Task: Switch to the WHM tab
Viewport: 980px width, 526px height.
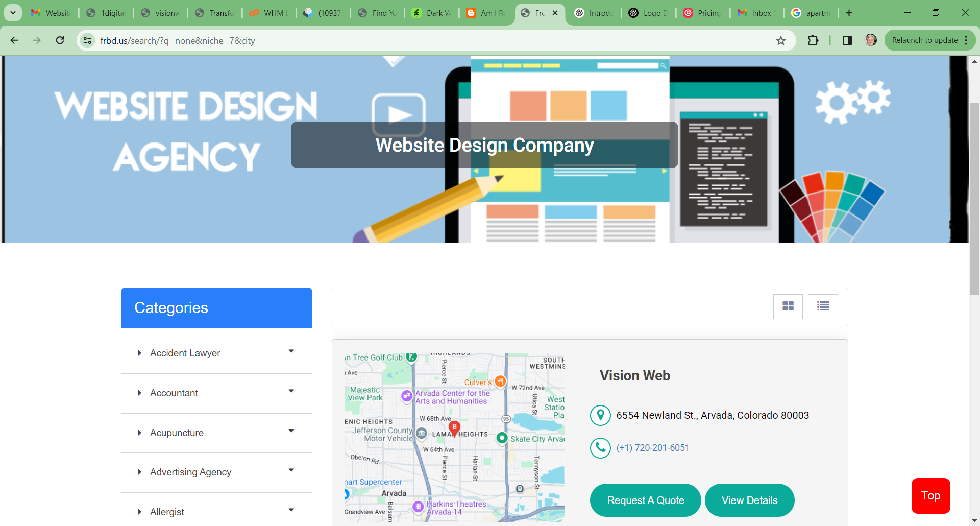Action: click(269, 13)
